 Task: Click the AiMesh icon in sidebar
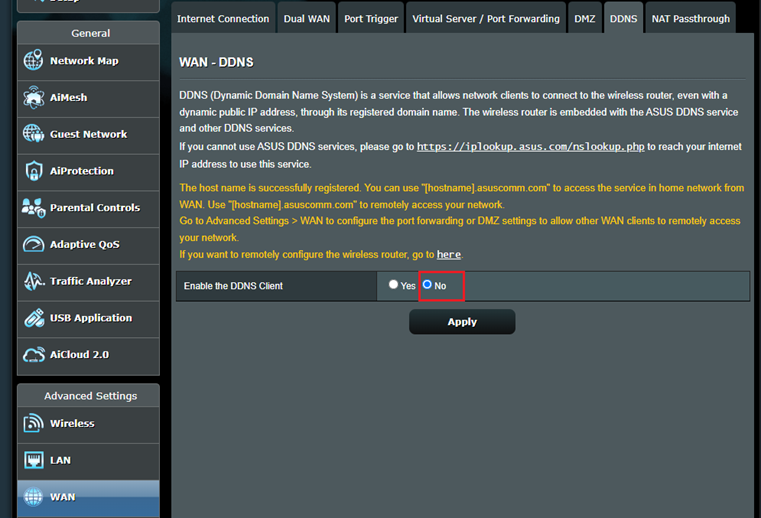click(33, 97)
